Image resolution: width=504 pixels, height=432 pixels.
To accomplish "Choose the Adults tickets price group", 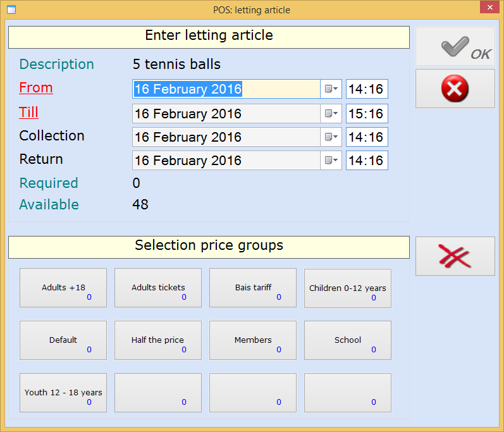I will coord(158,288).
